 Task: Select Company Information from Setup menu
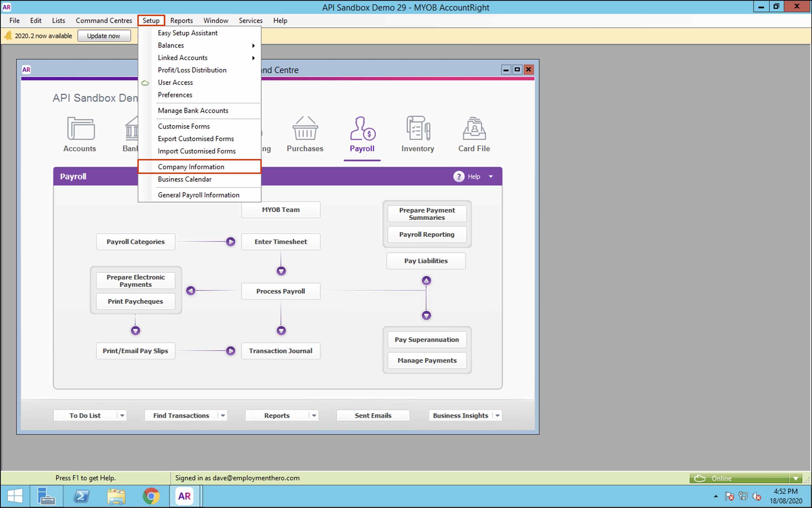point(191,167)
